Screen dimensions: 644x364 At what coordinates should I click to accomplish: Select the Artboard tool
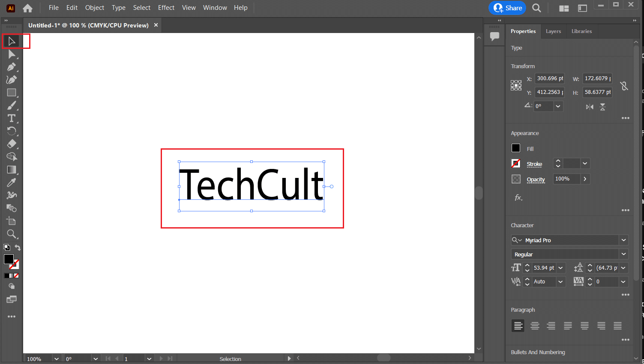point(12,221)
